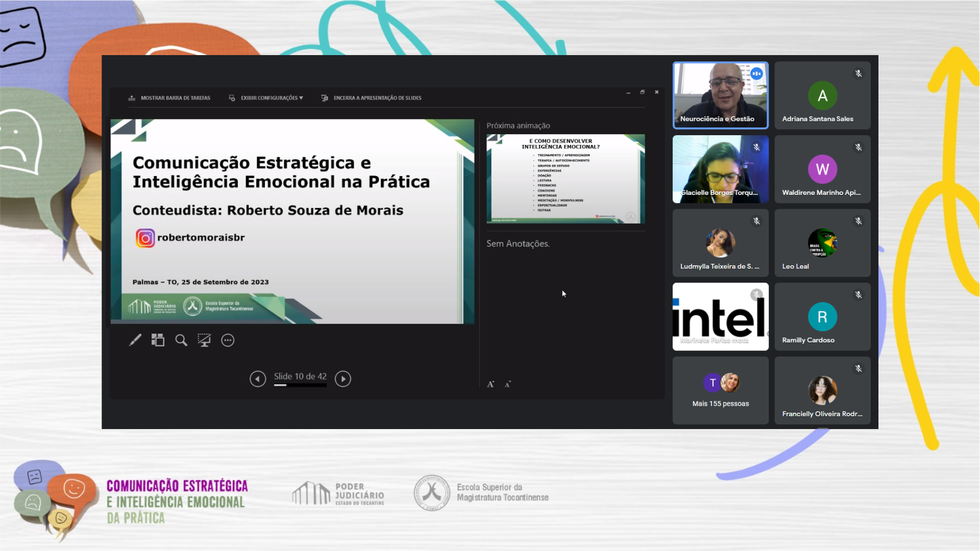Open the see-all-slides grid view icon
The image size is (980, 551).
(x=158, y=340)
